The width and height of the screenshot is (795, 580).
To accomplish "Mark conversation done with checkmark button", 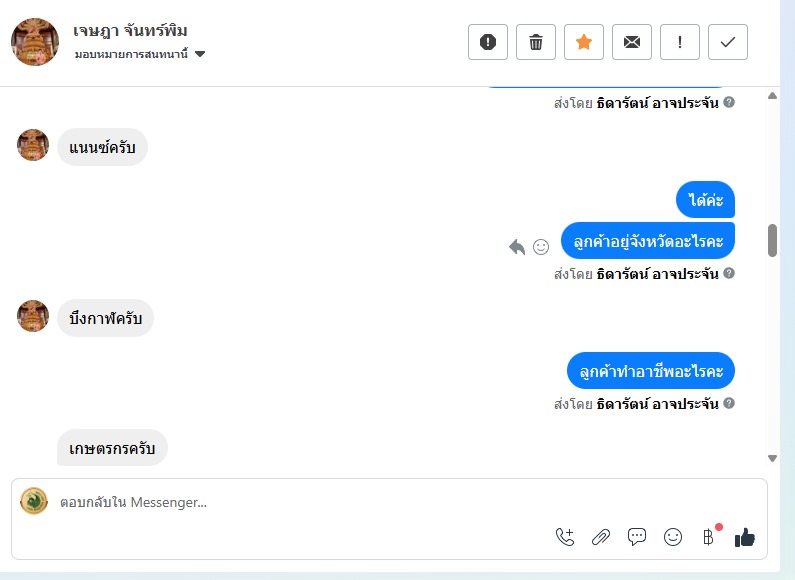I will coord(728,42).
